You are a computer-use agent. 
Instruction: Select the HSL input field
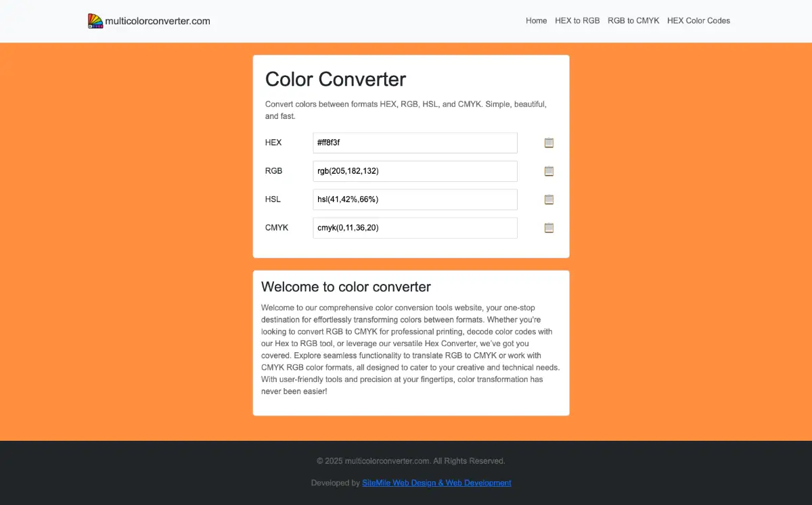pos(415,199)
